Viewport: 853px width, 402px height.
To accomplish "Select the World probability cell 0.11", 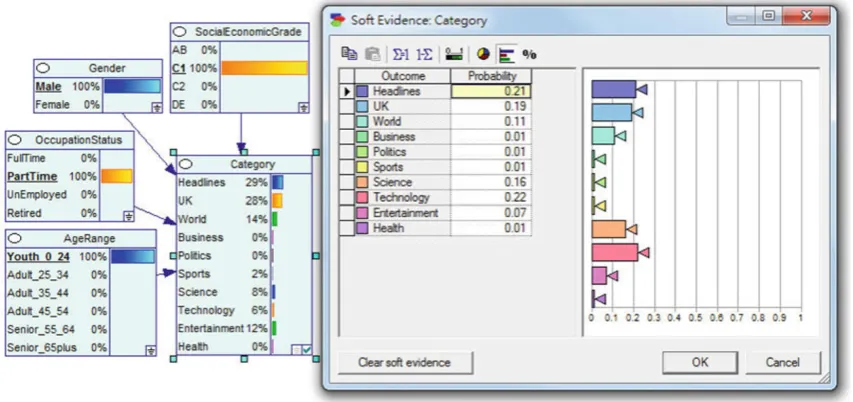I will (x=491, y=121).
